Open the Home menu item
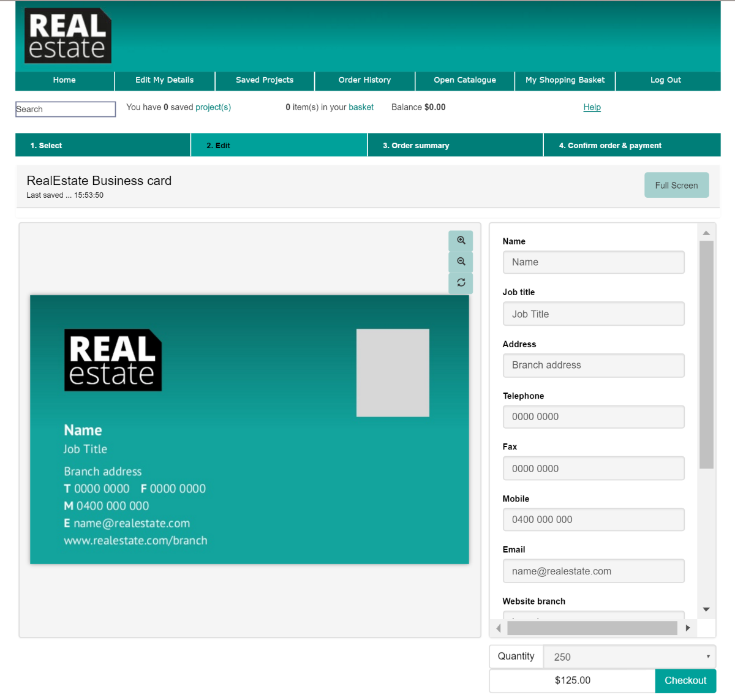This screenshot has height=700, width=735. pyautogui.click(x=64, y=80)
